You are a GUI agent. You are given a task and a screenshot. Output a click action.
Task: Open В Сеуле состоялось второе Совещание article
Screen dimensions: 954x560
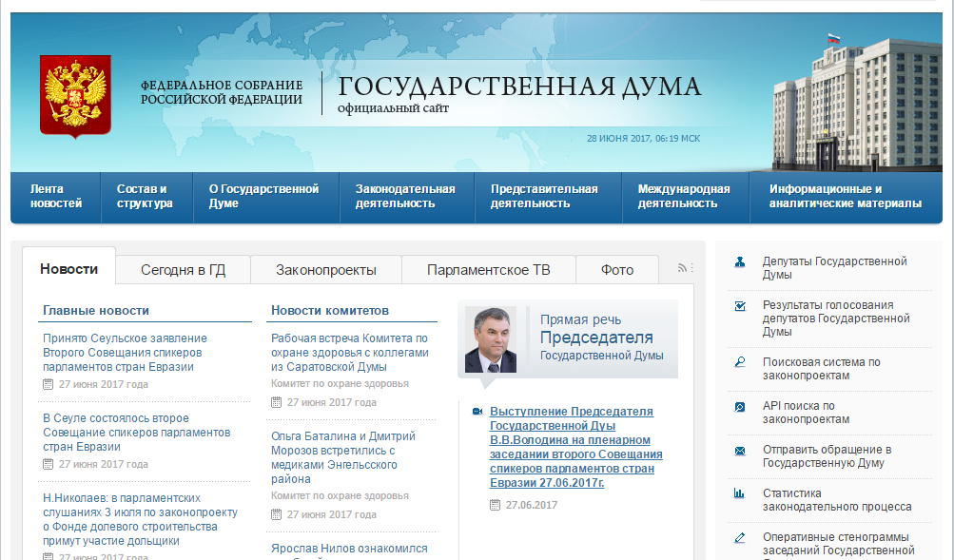137,433
